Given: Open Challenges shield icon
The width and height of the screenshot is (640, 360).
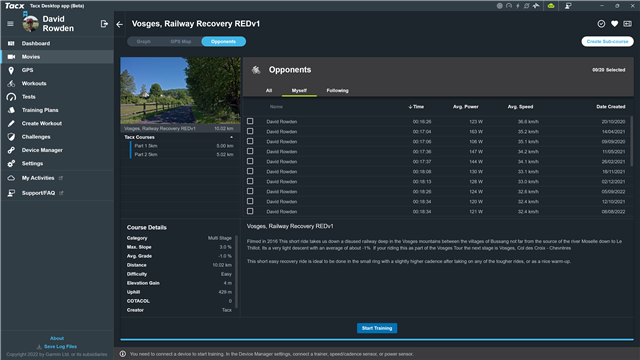Looking at the screenshot, I should 11,137.
